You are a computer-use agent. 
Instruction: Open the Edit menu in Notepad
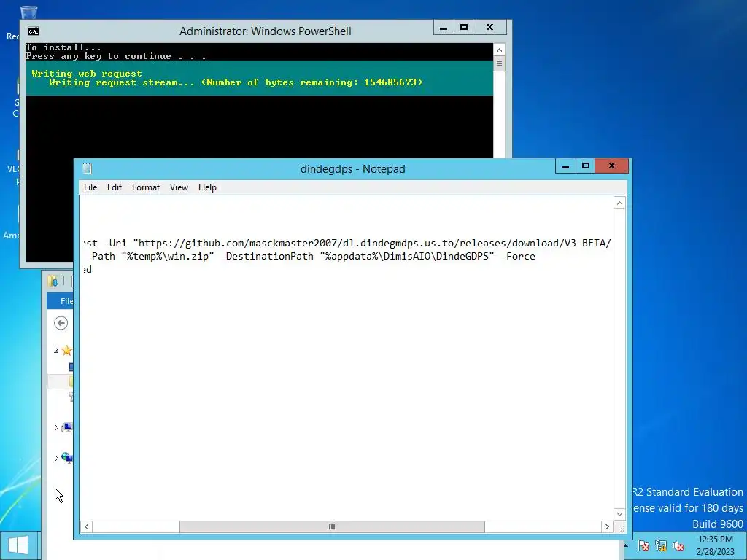pos(115,187)
